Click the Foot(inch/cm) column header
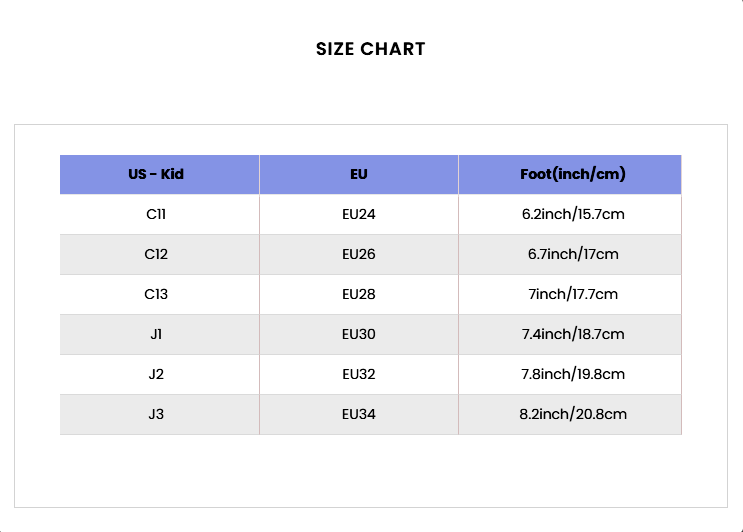The width and height of the screenshot is (743, 532). [x=573, y=174]
